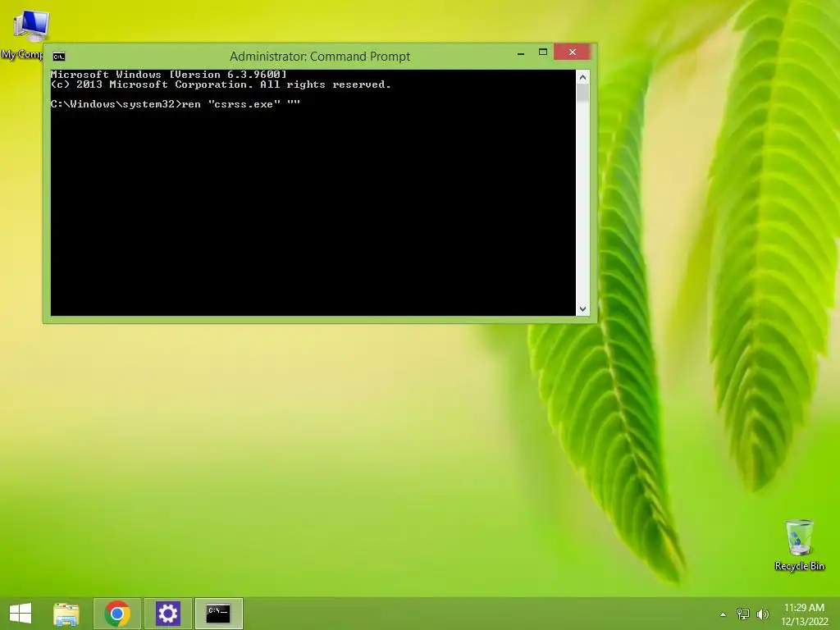Open the gear Settings app in taskbar
This screenshot has width=840, height=630.
(x=167, y=614)
